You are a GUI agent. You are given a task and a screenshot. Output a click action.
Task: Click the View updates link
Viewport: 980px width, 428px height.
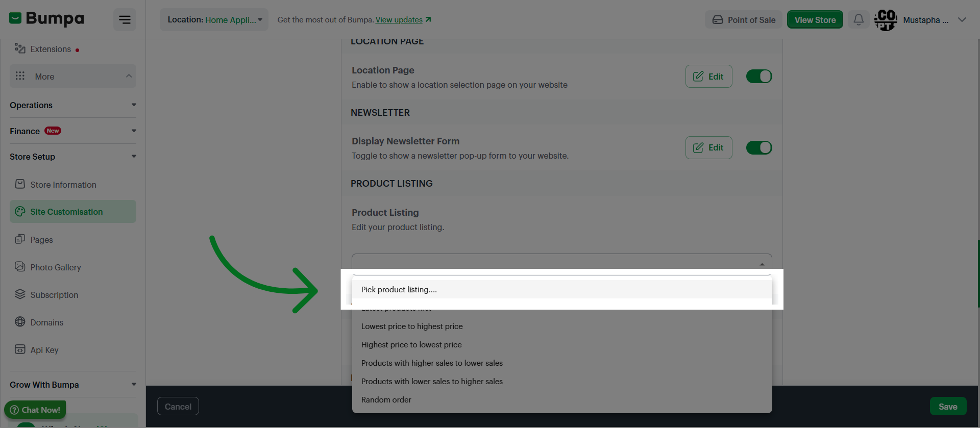click(403, 20)
